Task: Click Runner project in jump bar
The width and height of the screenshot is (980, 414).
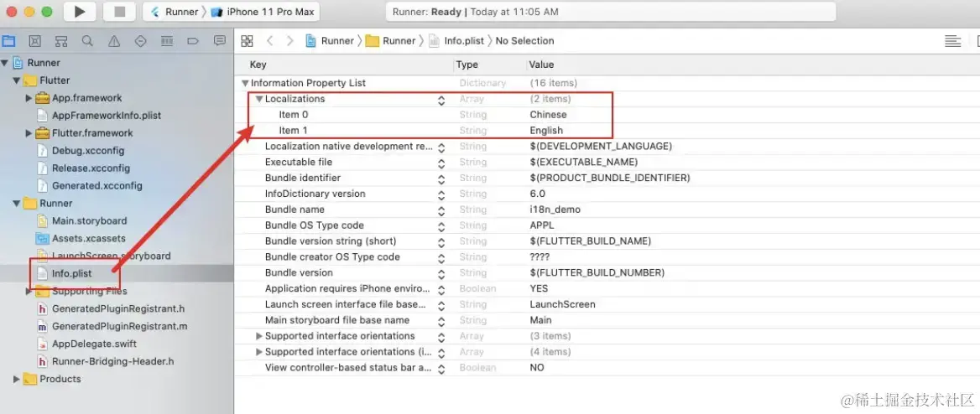Action: coord(330,41)
